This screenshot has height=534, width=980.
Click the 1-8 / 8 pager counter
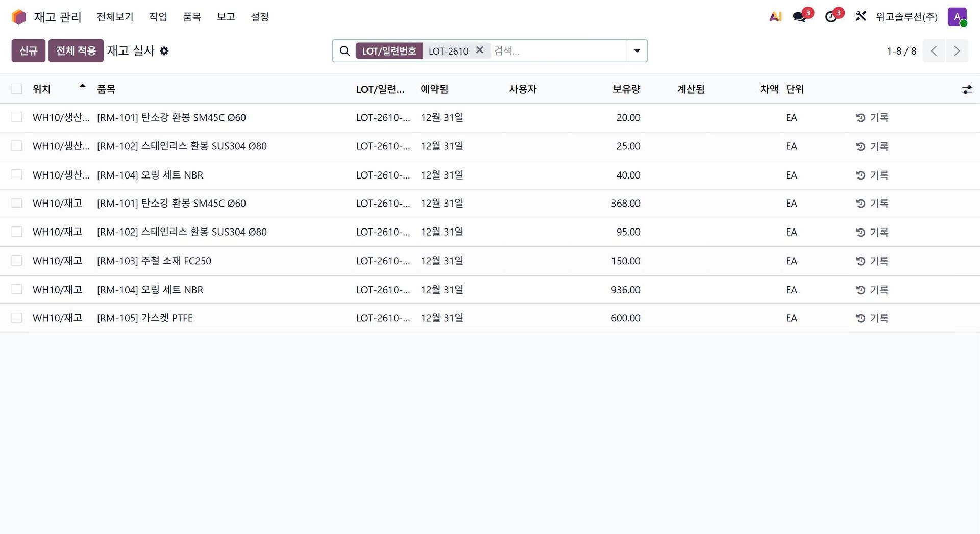901,51
